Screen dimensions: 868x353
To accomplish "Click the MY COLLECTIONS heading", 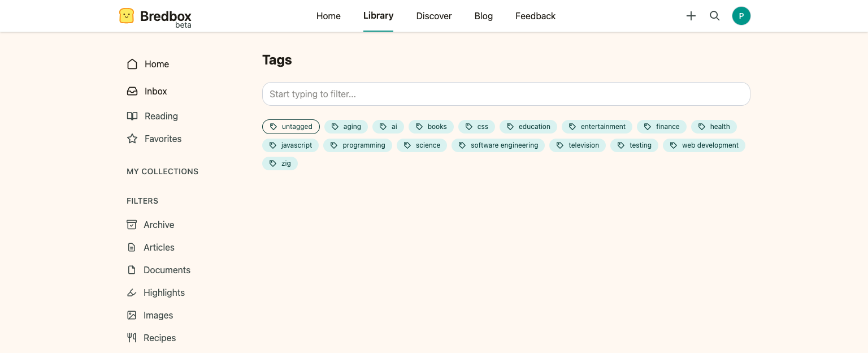I will point(163,171).
